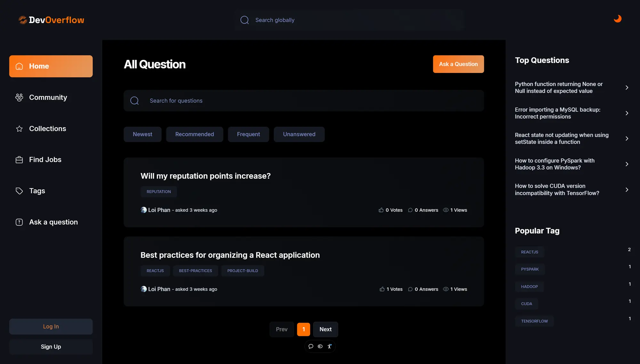The width and height of the screenshot is (640, 364).
Task: Click the Collections star icon
Action: point(19,129)
